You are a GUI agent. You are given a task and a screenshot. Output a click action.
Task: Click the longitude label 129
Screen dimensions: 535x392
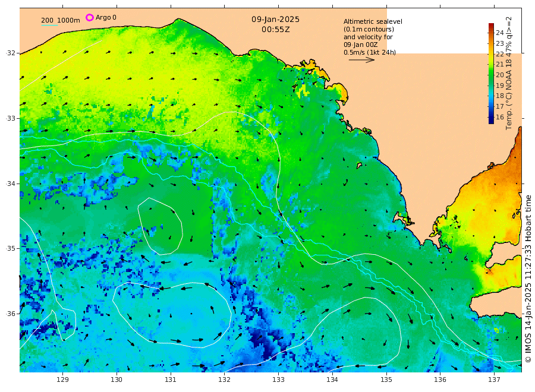[x=63, y=380]
